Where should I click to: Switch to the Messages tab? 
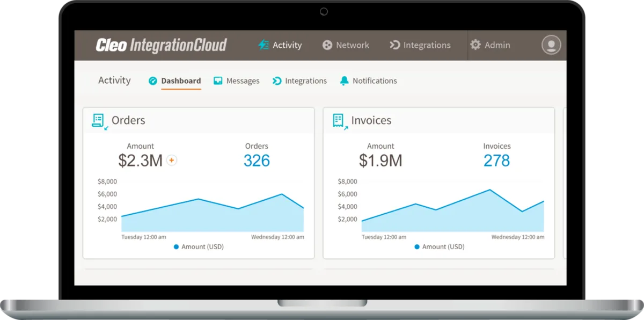[242, 81]
